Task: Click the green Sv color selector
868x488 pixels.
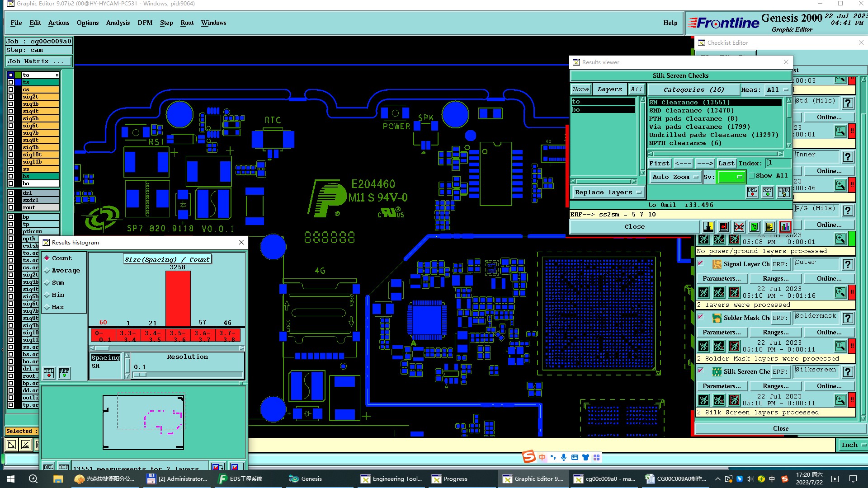Action: [731, 177]
